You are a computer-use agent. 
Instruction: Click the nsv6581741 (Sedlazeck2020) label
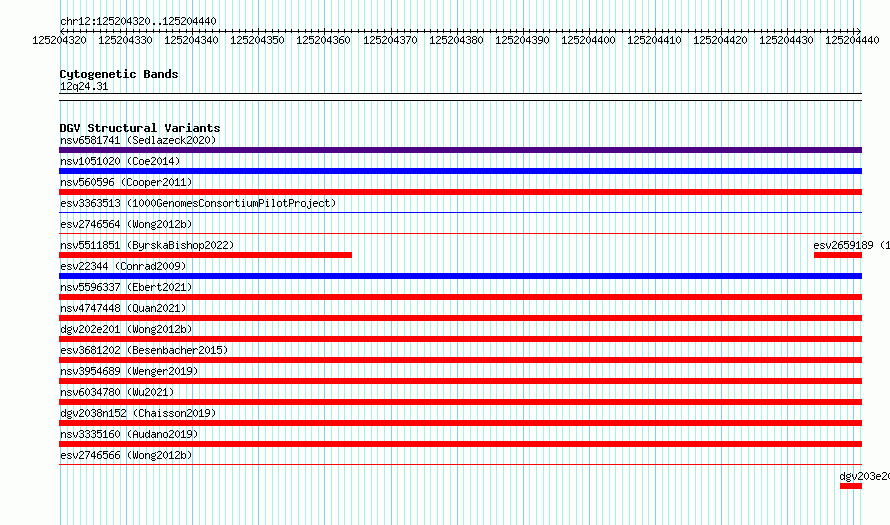click(138, 140)
